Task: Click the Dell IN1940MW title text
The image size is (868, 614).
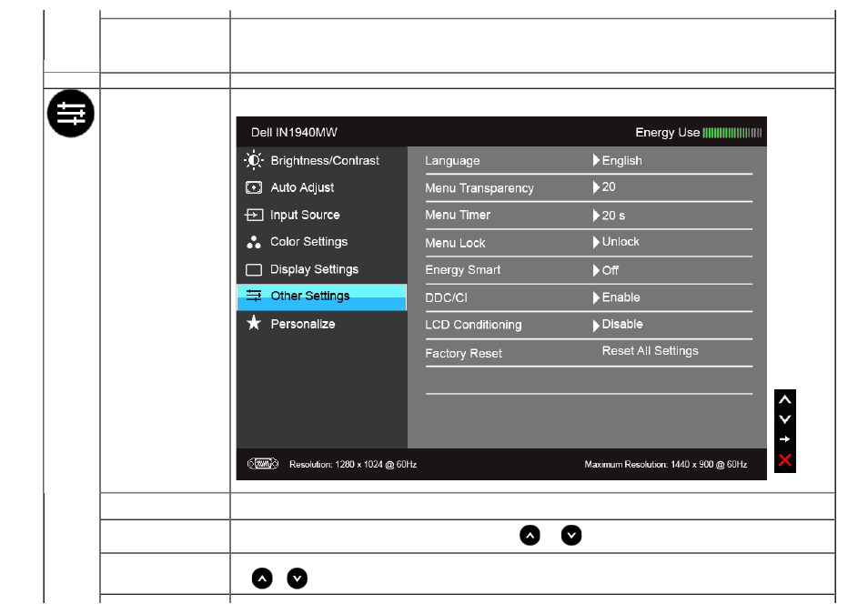Action: click(294, 132)
